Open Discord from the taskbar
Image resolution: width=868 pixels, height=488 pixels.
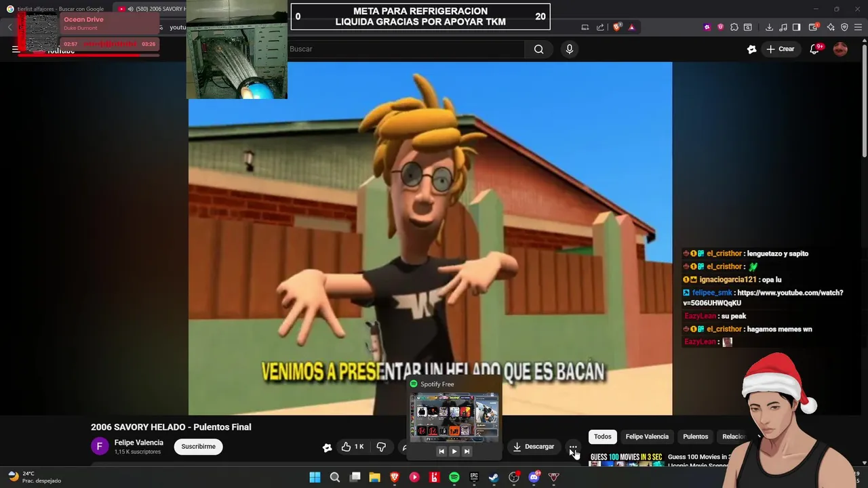point(534,477)
